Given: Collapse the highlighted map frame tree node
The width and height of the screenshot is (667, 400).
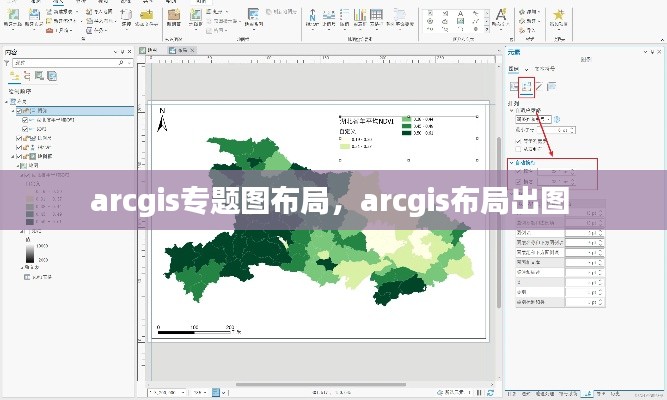Looking at the screenshot, I should 13,111.
